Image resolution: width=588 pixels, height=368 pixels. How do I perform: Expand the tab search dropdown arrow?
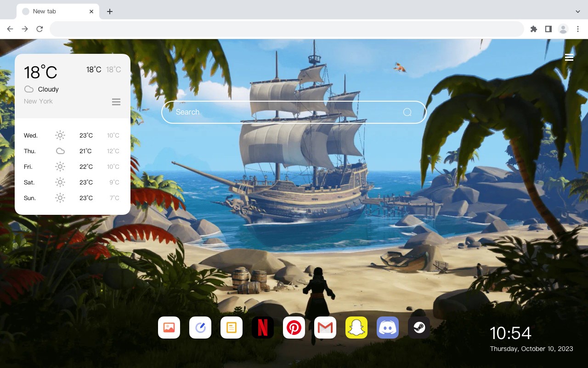point(578,11)
